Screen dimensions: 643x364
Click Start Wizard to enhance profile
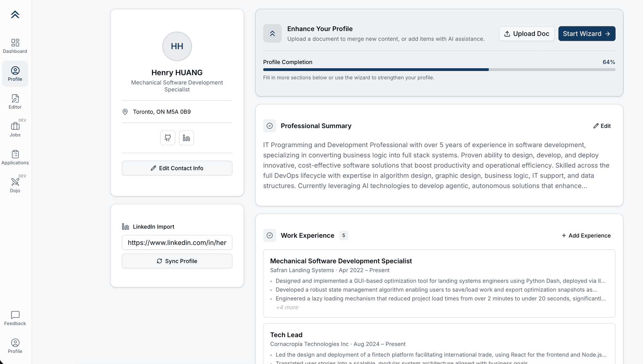click(586, 33)
